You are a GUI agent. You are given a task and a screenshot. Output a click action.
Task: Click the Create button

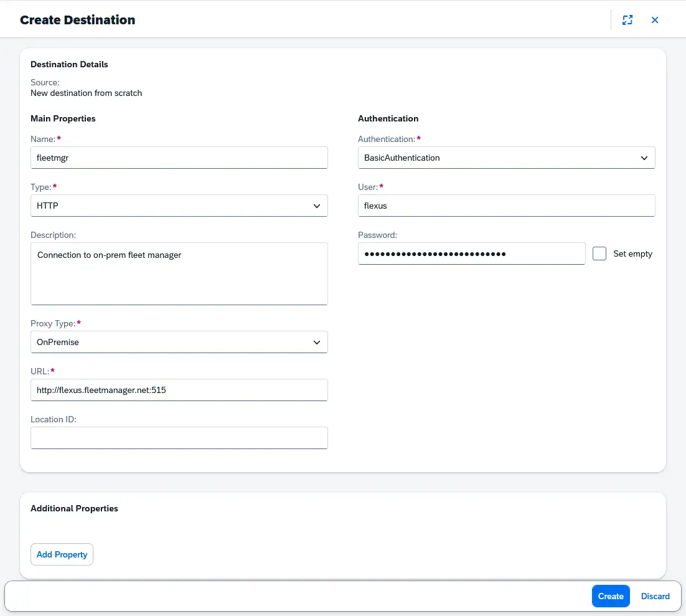tap(610, 596)
